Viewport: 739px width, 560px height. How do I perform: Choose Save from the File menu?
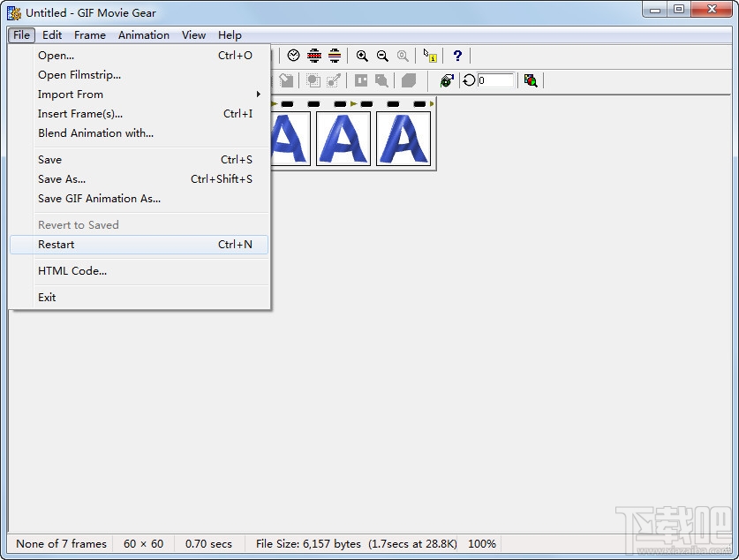tap(139, 160)
